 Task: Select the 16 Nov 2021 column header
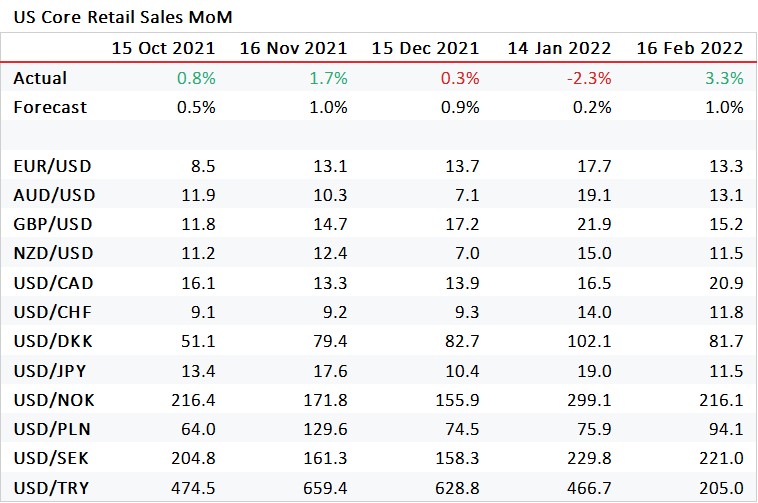pos(293,48)
